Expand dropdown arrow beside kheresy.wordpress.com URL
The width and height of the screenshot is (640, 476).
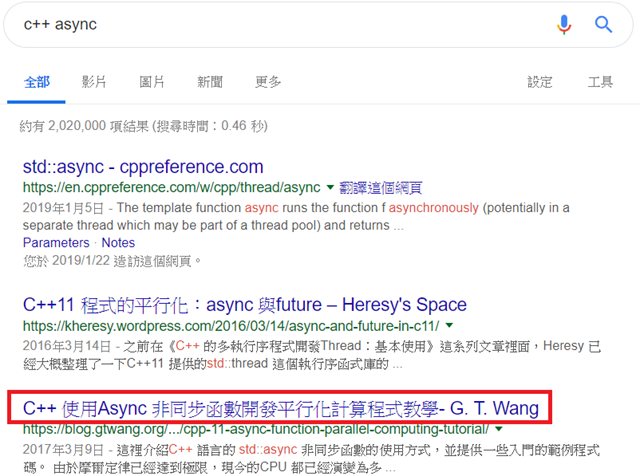(449, 325)
